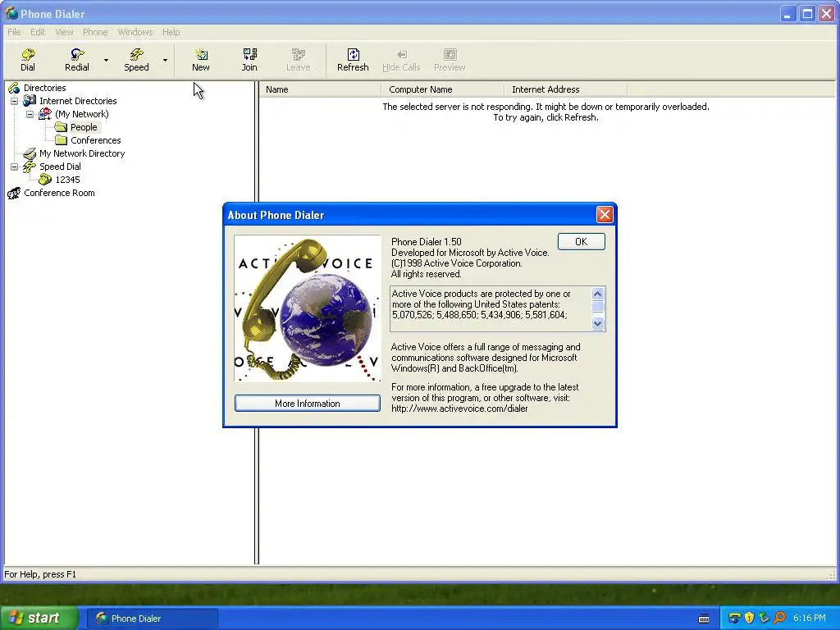Open the Speed dial dropdown arrow

click(165, 60)
